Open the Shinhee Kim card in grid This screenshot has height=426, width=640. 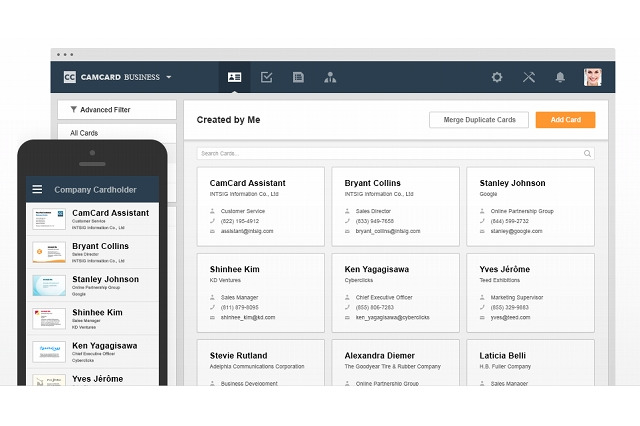coord(261,293)
